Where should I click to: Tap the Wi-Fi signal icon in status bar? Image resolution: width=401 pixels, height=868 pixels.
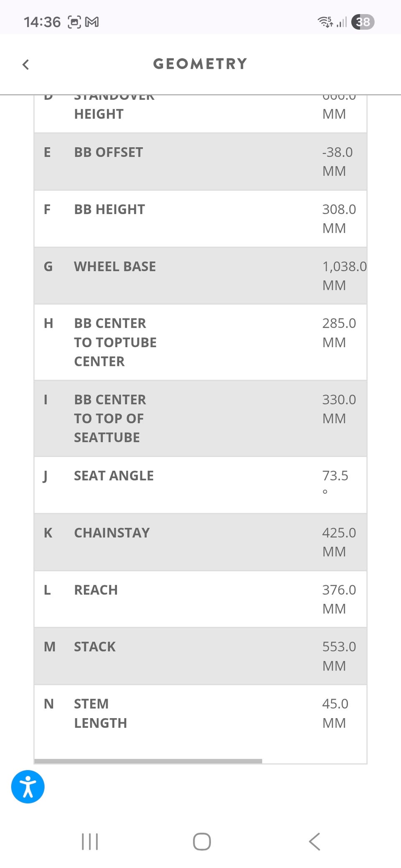point(325,22)
